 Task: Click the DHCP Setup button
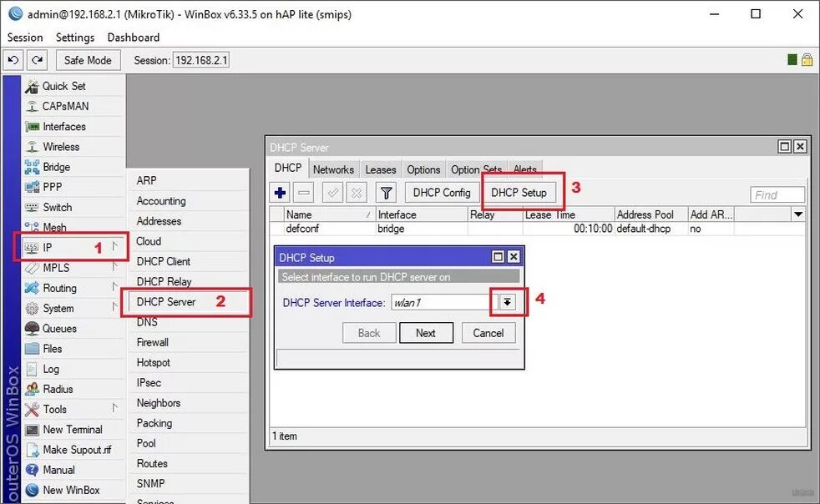(x=519, y=193)
